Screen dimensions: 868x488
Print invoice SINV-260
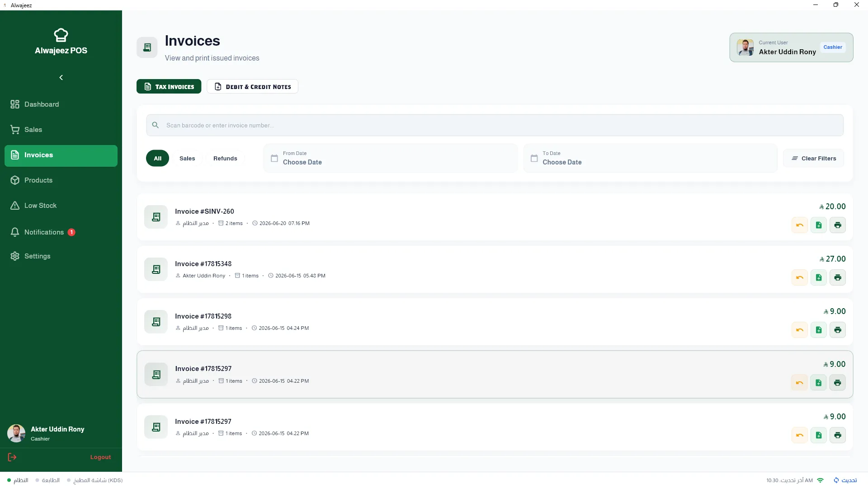coord(838,225)
